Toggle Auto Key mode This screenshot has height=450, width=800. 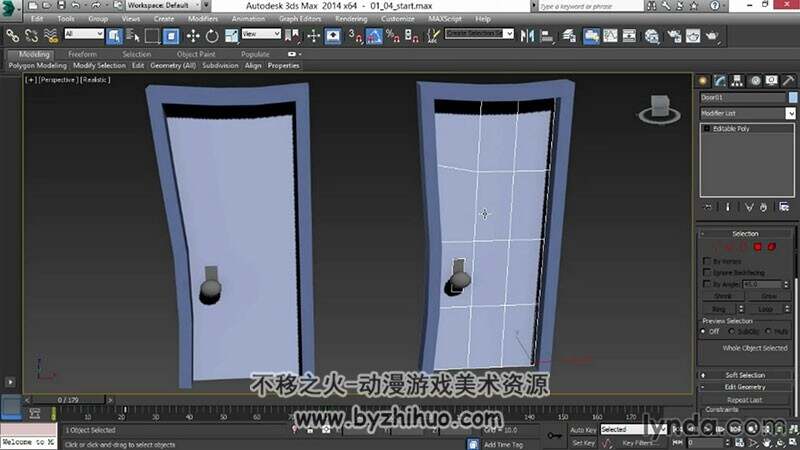(583, 430)
